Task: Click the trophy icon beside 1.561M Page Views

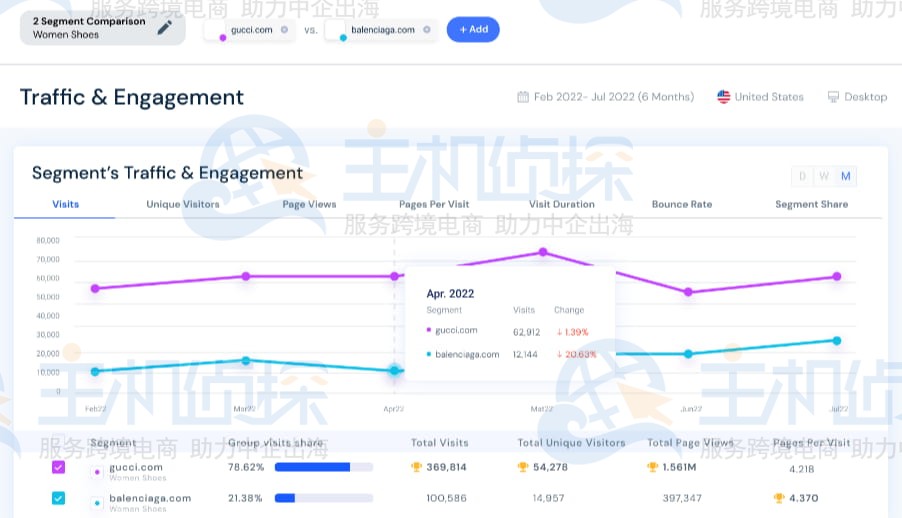Action: click(x=653, y=467)
